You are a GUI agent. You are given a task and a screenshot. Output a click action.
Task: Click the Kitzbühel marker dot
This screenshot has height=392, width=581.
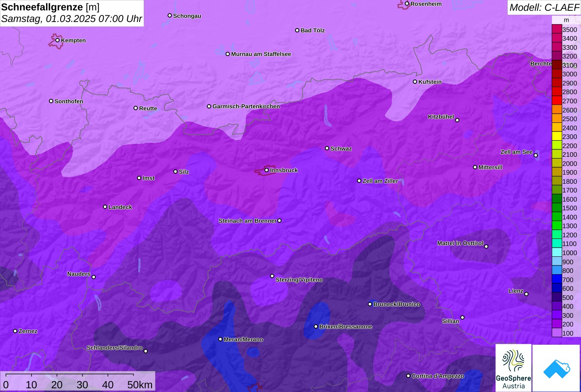pos(457,120)
